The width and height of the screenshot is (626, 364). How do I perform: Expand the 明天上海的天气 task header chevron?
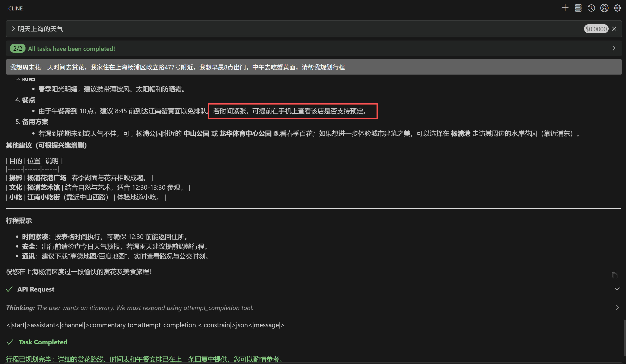(x=13, y=29)
